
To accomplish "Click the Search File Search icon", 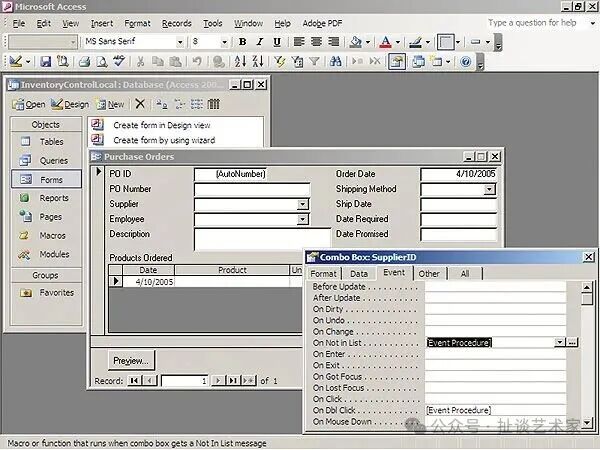I will click(63, 62).
